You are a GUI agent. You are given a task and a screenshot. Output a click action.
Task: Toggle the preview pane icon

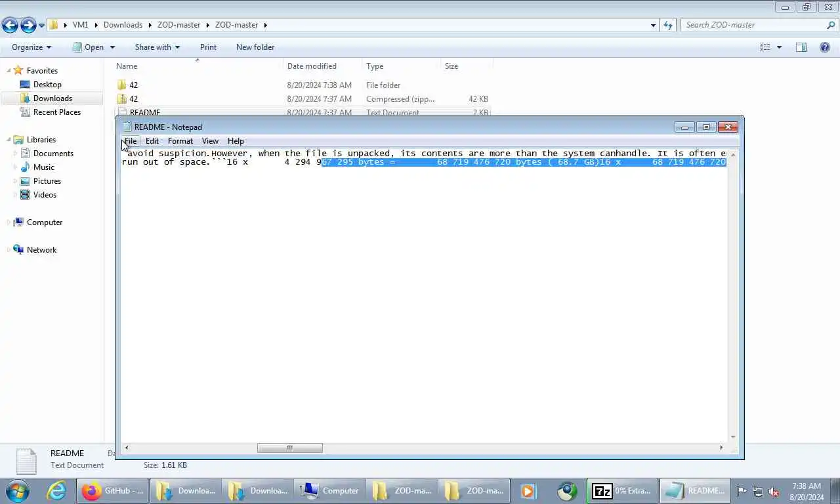(x=801, y=47)
